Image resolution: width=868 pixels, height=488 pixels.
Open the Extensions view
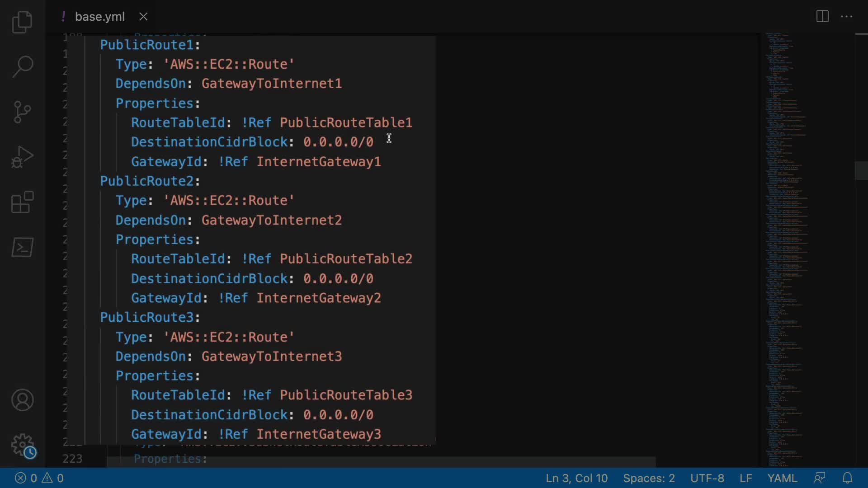[x=22, y=202]
